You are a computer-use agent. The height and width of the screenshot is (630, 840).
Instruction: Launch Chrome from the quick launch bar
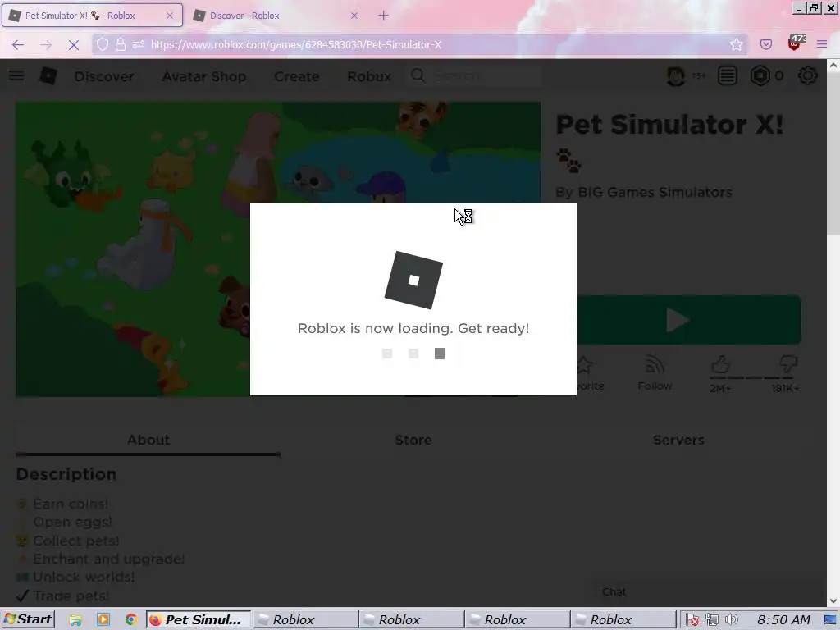130,620
